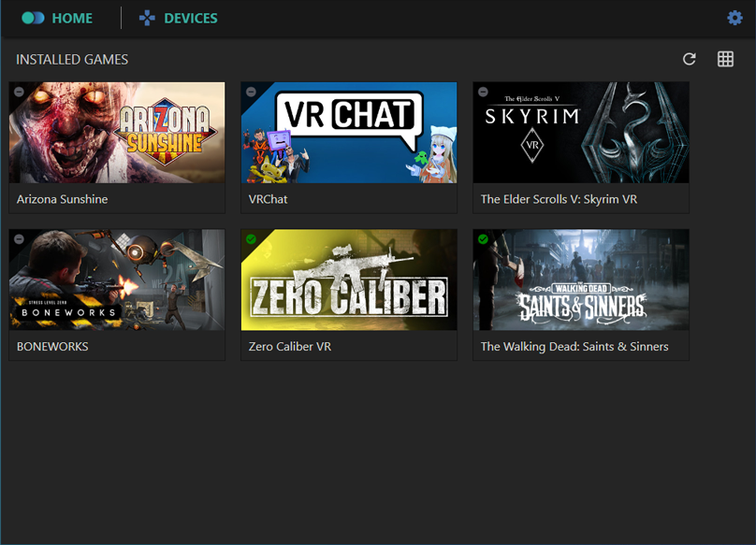Click the Home toggle-shaped logo icon
This screenshot has height=545, width=756.
coord(33,18)
